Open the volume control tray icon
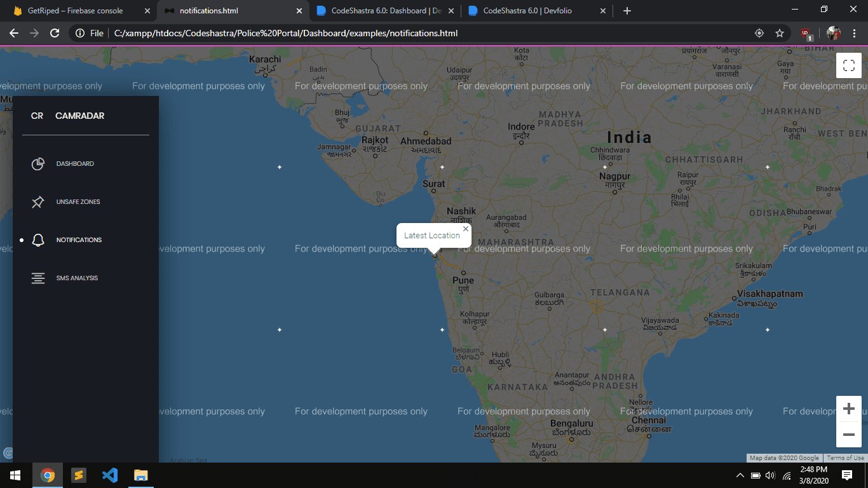Screen dimensions: 868x488 point(771,475)
